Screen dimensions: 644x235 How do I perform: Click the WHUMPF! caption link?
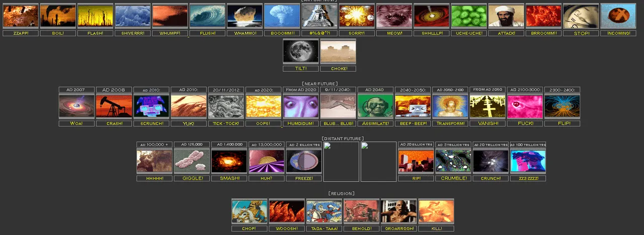click(170, 33)
